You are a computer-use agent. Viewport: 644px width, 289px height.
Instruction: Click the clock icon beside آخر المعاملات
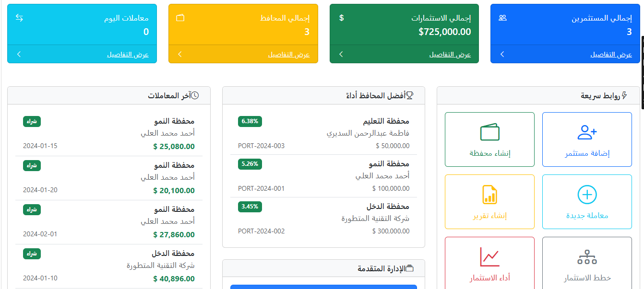click(x=195, y=95)
